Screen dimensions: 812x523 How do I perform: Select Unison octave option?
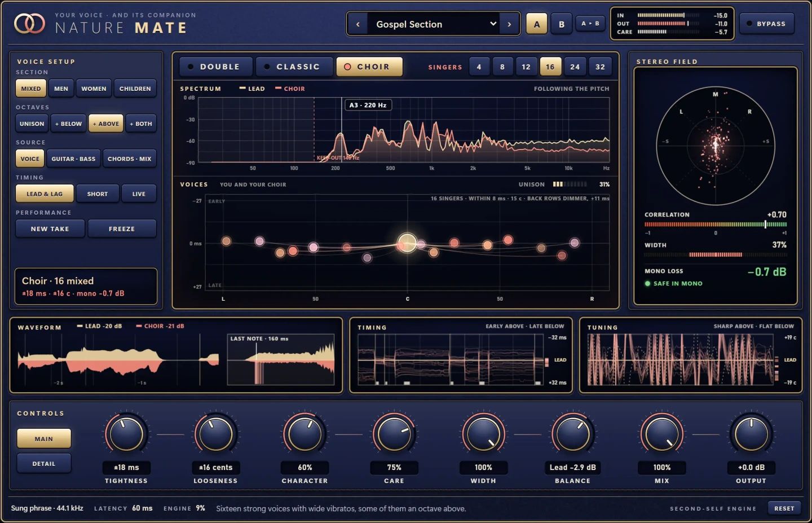point(32,124)
